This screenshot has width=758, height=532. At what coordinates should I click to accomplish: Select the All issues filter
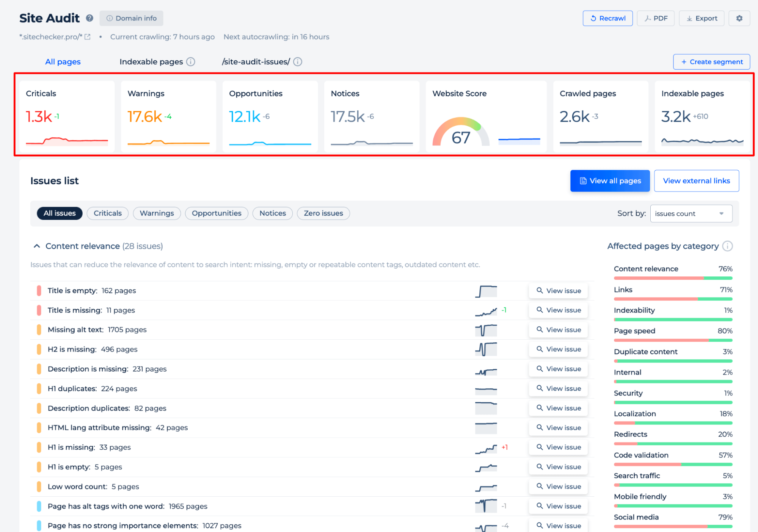click(60, 213)
